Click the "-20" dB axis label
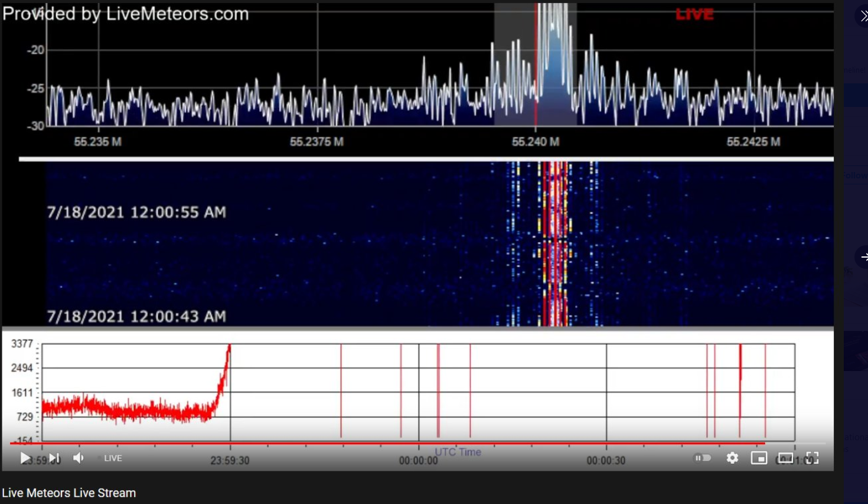Image resolution: width=868 pixels, height=504 pixels. [36, 50]
